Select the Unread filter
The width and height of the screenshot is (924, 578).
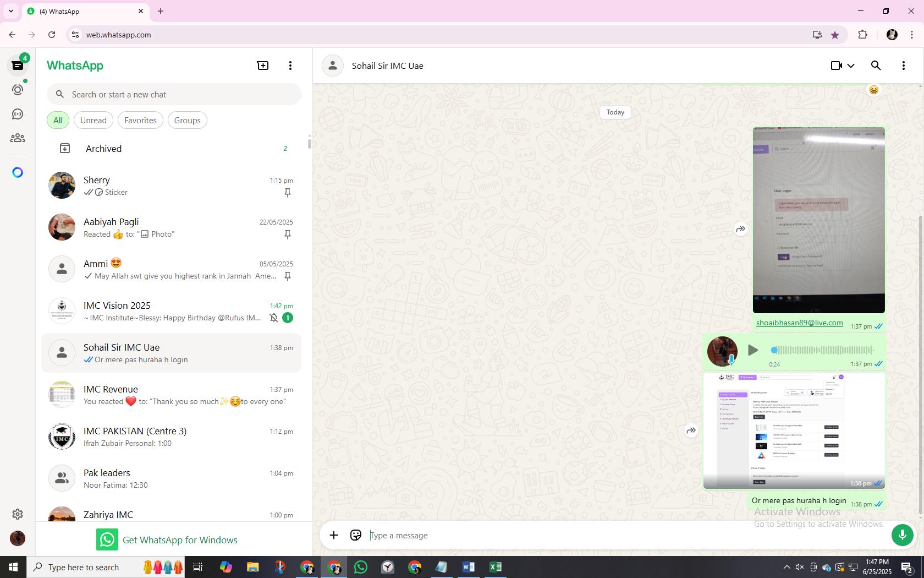click(94, 121)
